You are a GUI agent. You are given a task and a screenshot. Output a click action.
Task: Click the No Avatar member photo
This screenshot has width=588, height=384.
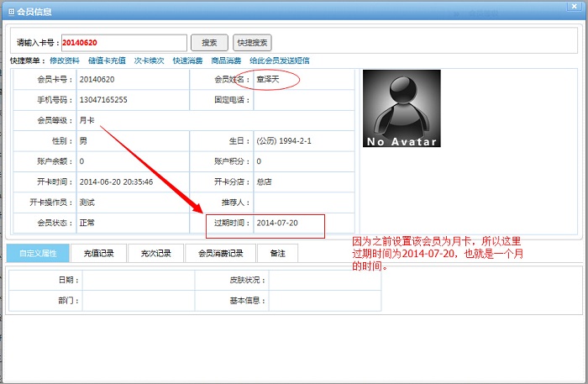pyautogui.click(x=400, y=108)
